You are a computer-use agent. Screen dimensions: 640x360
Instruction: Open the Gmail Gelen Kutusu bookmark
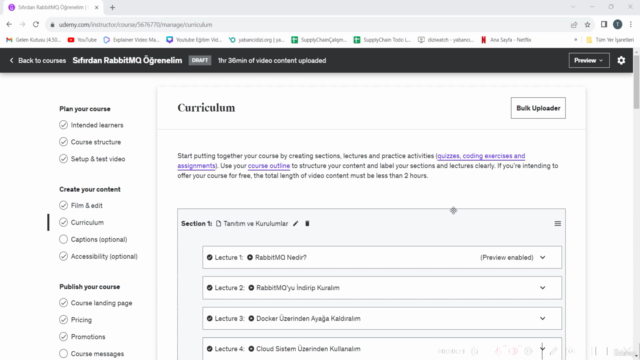[x=33, y=40]
